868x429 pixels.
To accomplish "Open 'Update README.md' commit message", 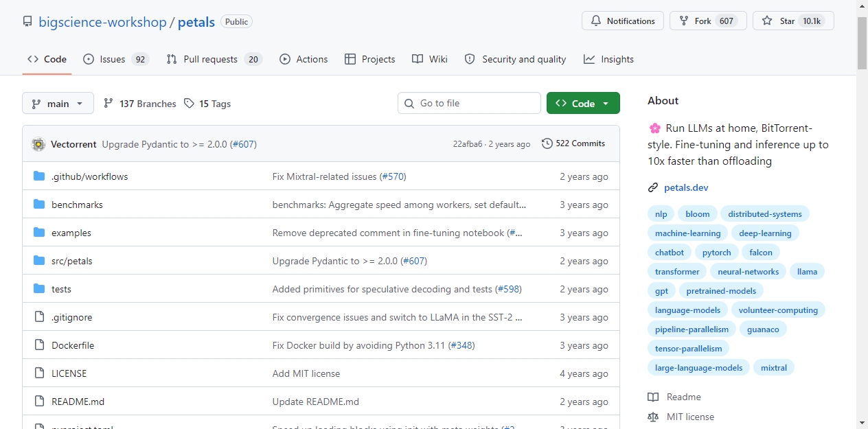I will coord(316,402).
